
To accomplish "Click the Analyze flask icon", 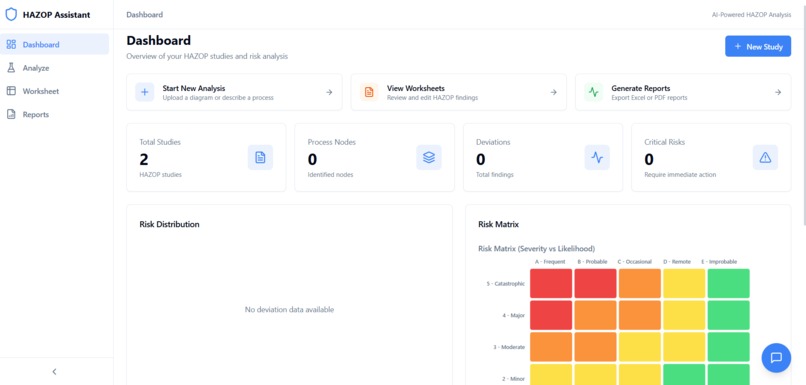I will [11, 68].
